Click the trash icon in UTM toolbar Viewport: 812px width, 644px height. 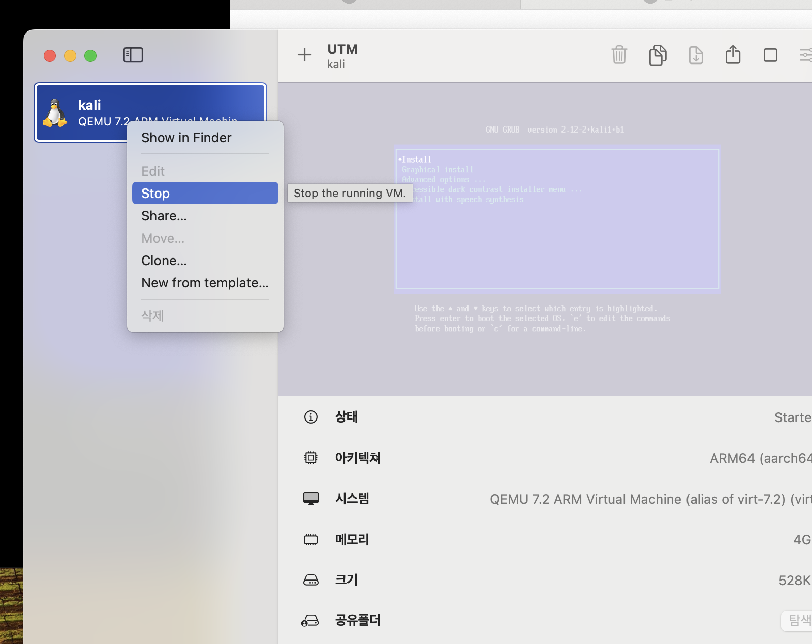(619, 55)
